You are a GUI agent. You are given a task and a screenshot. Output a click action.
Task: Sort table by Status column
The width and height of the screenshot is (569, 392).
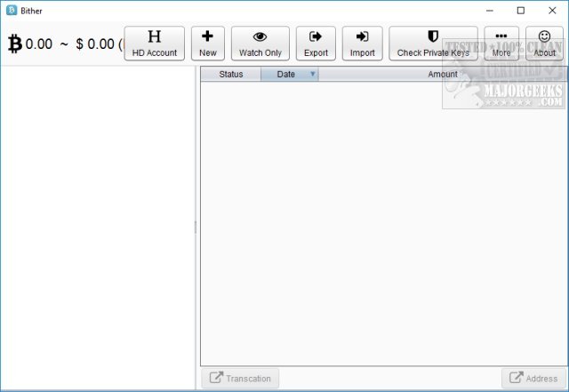(x=231, y=74)
